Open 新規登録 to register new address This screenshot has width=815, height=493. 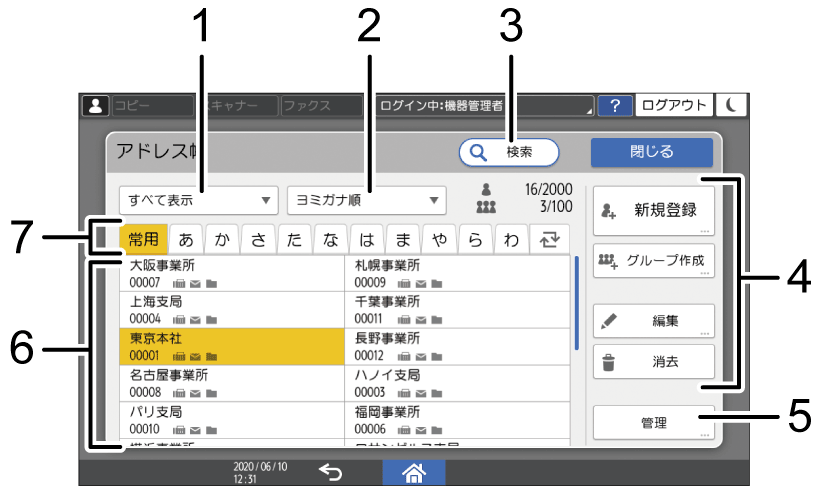point(654,211)
